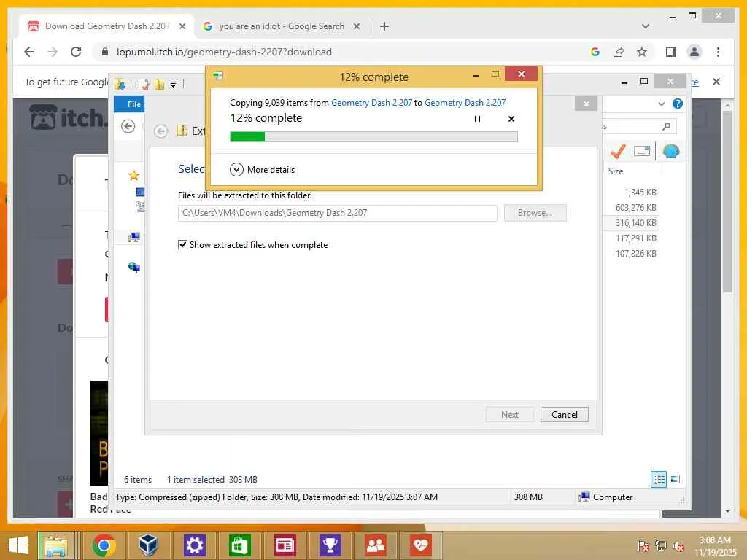Open PC Settings gear on taskbar
The width and height of the screenshot is (747, 560).
[x=194, y=545]
